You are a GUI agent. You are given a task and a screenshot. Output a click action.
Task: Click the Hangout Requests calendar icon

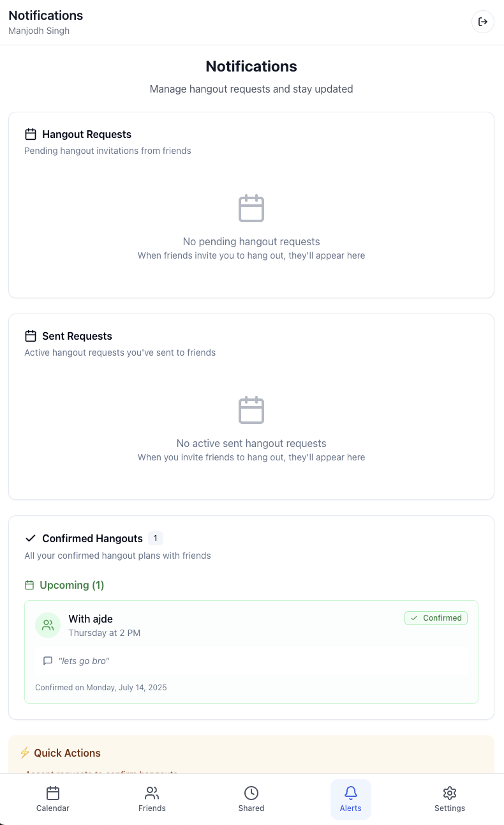30,134
